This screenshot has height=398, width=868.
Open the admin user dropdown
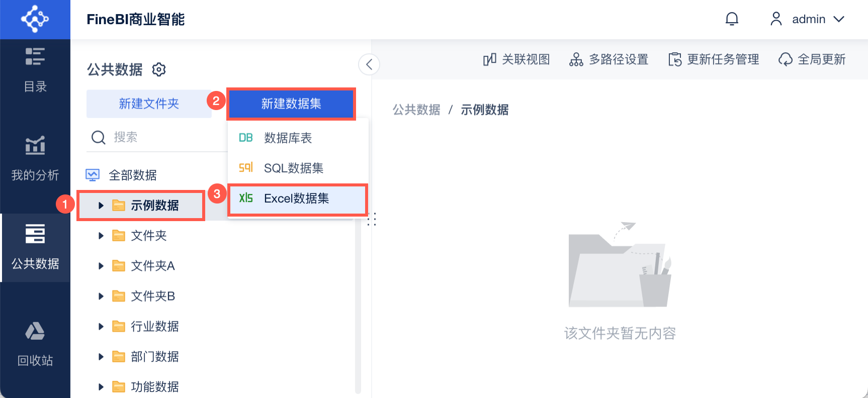point(808,19)
